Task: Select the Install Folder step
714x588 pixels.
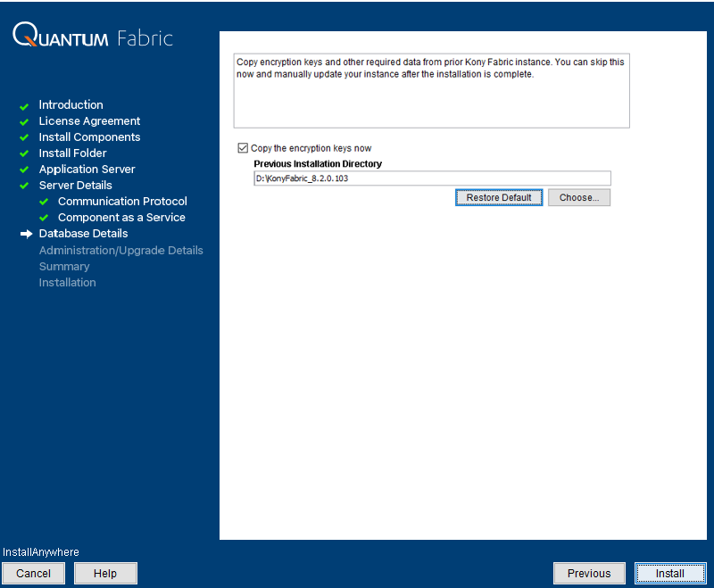Action: [72, 153]
